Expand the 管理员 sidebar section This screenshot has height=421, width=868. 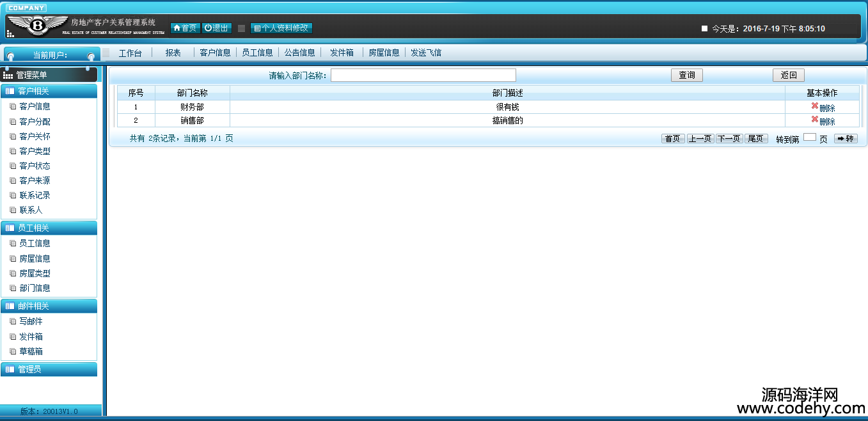49,370
